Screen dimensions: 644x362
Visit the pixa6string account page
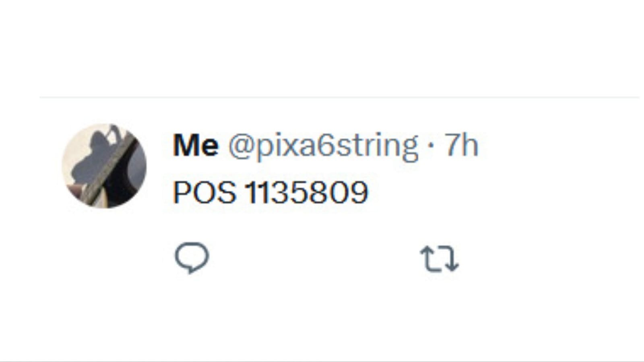coord(323,146)
